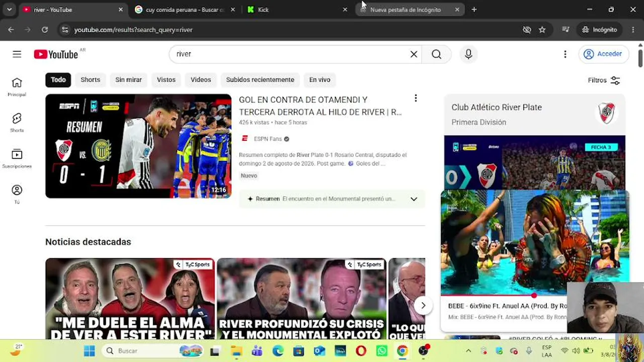
Task: Open the Tú section in sidebar
Action: tap(17, 194)
